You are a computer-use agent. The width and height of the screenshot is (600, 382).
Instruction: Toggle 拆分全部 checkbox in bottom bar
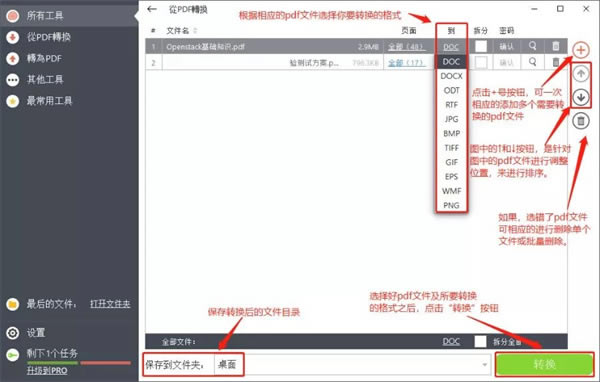[x=480, y=341]
